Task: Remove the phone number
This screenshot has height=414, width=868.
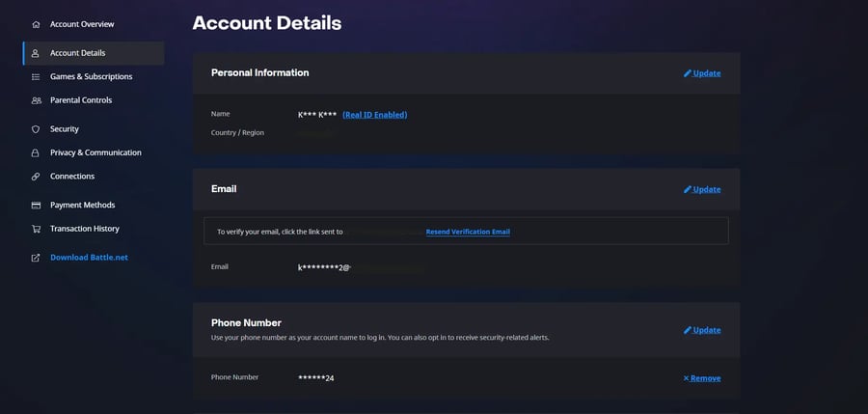Action: [704, 378]
